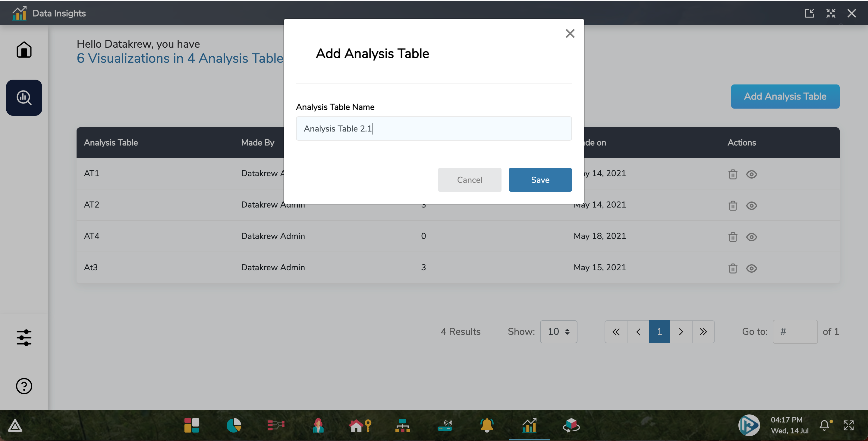Go to the last page
The image size is (868, 441).
pos(703,332)
